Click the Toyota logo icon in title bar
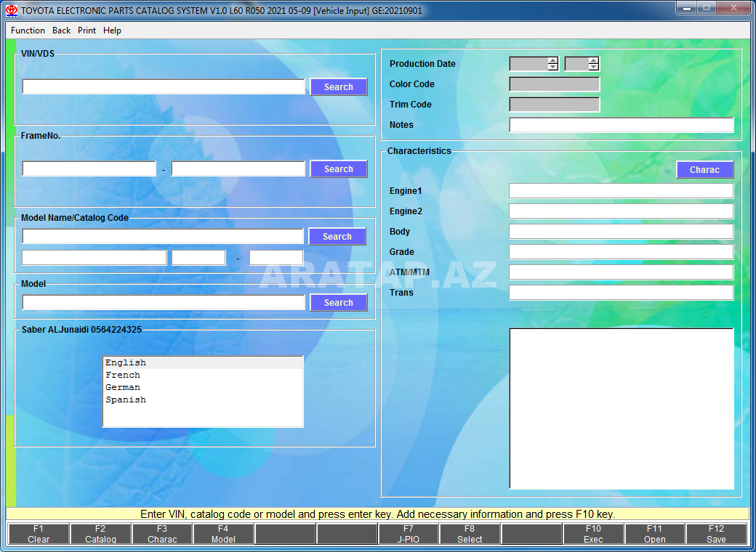 click(12, 11)
